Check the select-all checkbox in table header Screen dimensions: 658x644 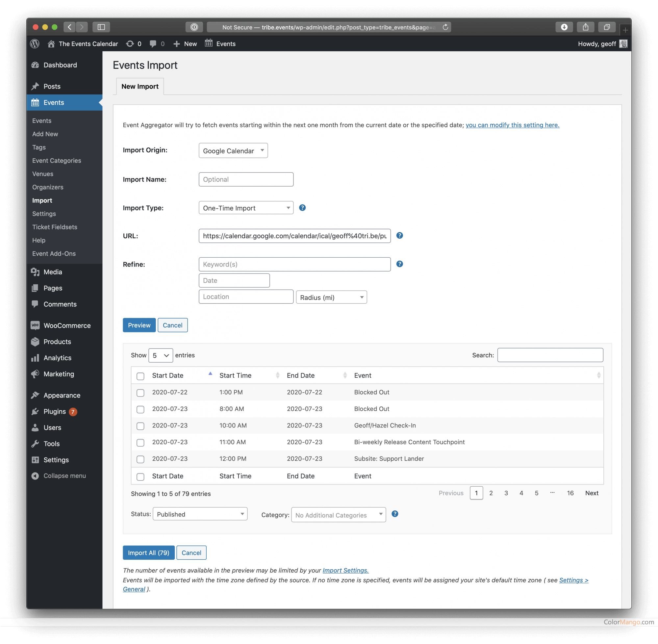140,376
